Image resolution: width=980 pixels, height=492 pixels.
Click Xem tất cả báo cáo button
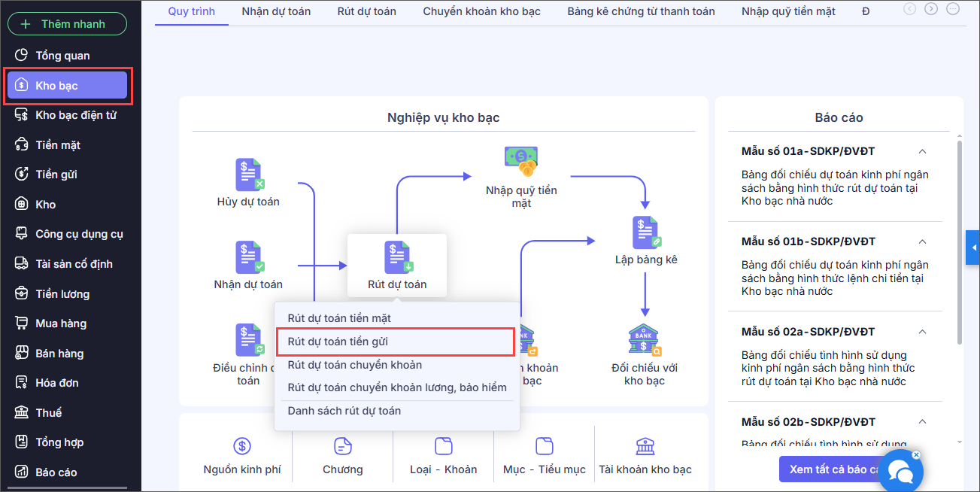coord(834,469)
